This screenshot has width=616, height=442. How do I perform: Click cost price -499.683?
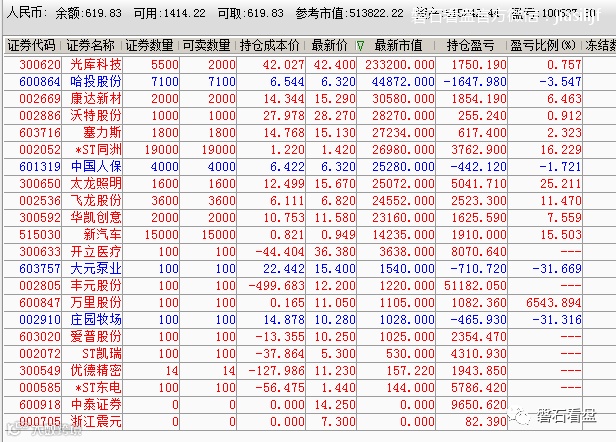(x=277, y=286)
